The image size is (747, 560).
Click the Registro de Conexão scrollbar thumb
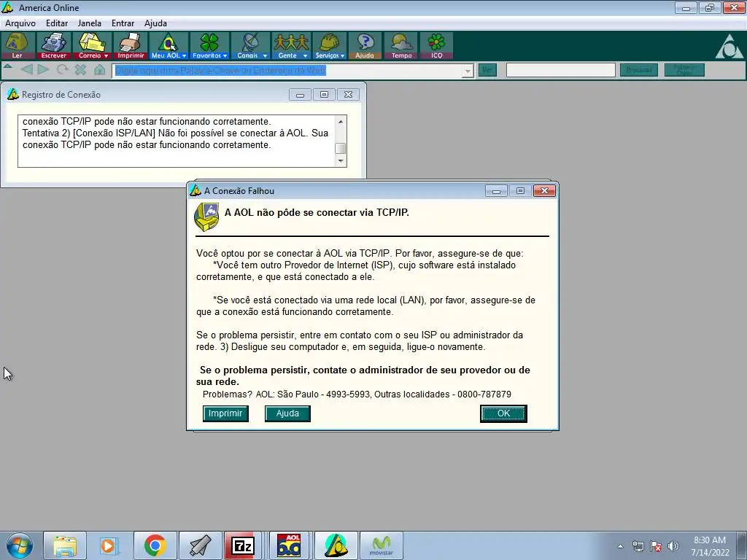point(340,148)
